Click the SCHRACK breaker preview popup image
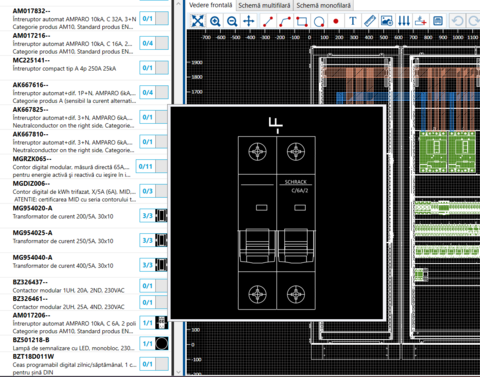 click(x=278, y=213)
